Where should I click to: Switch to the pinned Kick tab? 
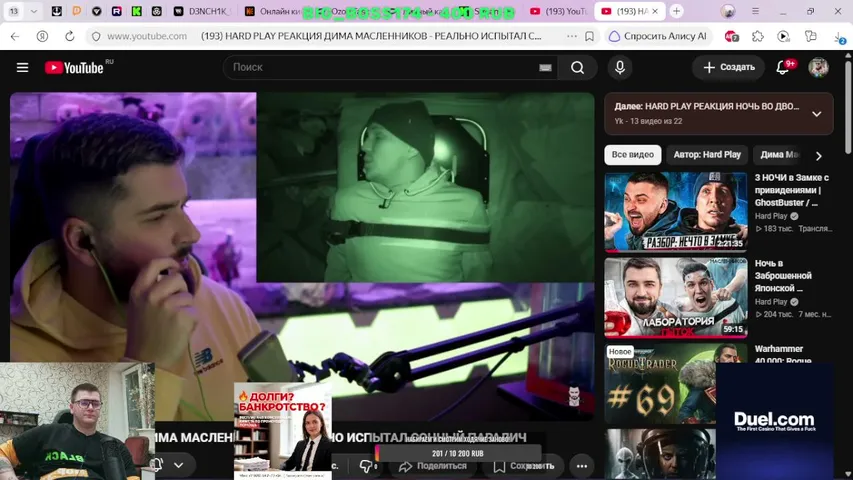pyautogui.click(x=137, y=11)
